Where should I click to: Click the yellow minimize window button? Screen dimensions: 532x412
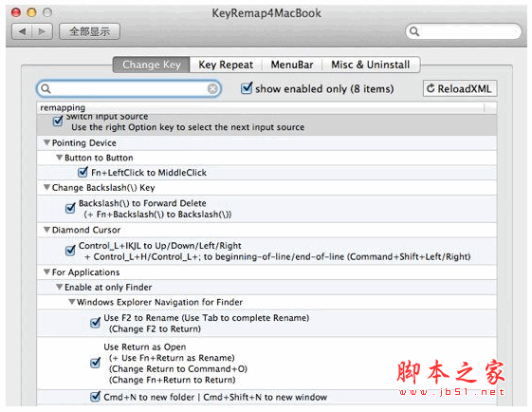coord(31,13)
